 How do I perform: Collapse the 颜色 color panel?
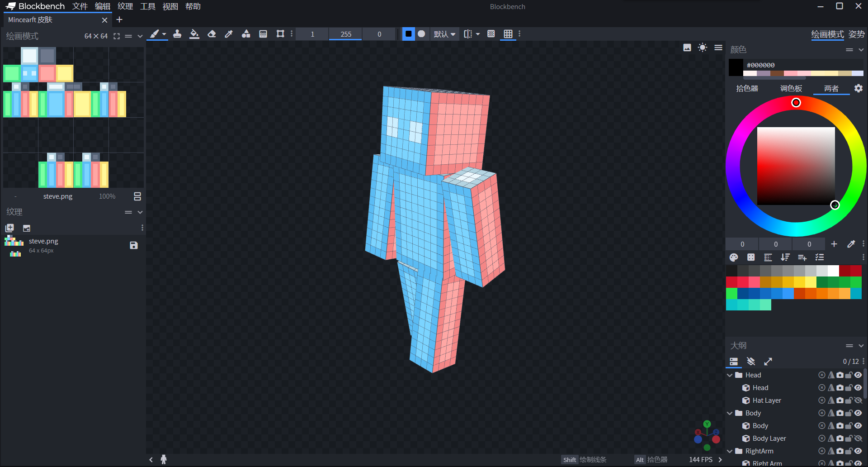pos(861,50)
